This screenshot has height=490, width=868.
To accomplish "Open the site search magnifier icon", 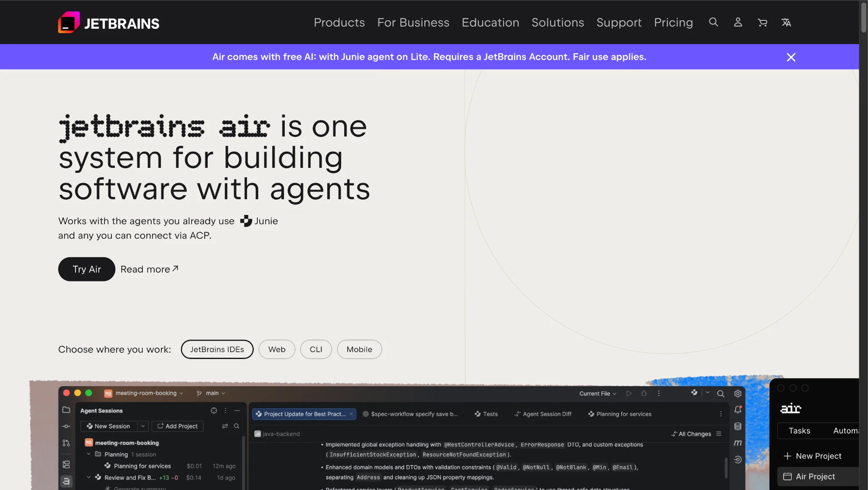I will click(x=713, y=22).
